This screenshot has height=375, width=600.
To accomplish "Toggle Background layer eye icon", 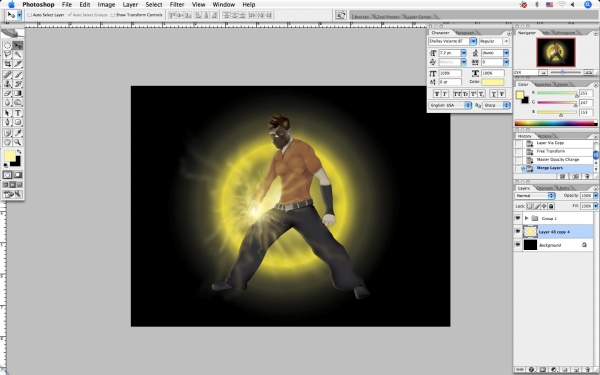I will pyautogui.click(x=518, y=245).
